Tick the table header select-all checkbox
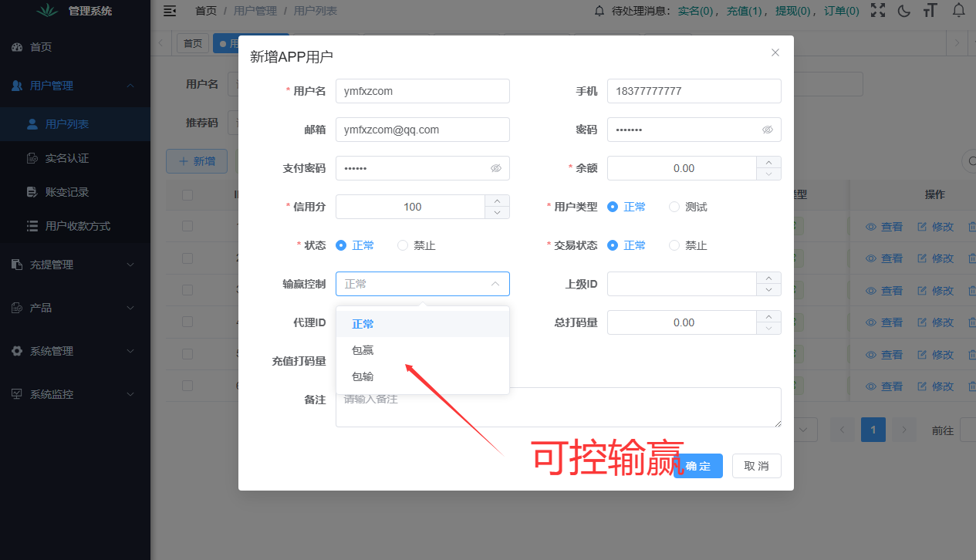The width and height of the screenshot is (976, 560). (x=187, y=195)
